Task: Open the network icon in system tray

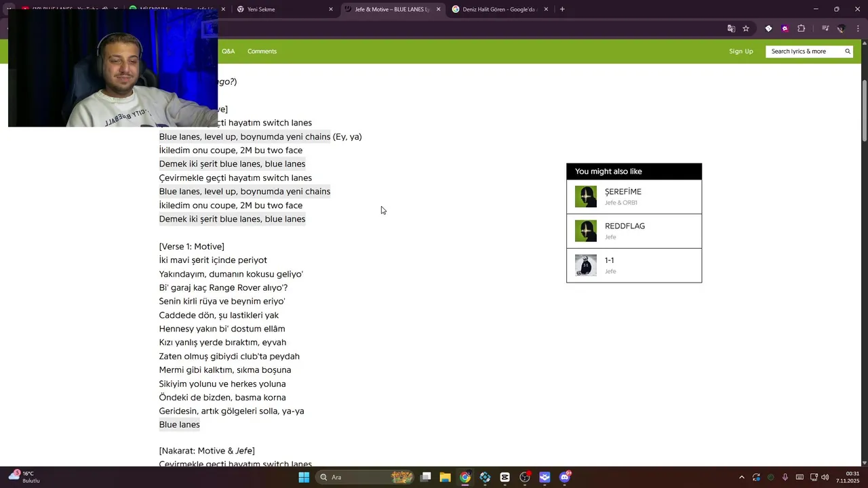Action: click(813, 477)
